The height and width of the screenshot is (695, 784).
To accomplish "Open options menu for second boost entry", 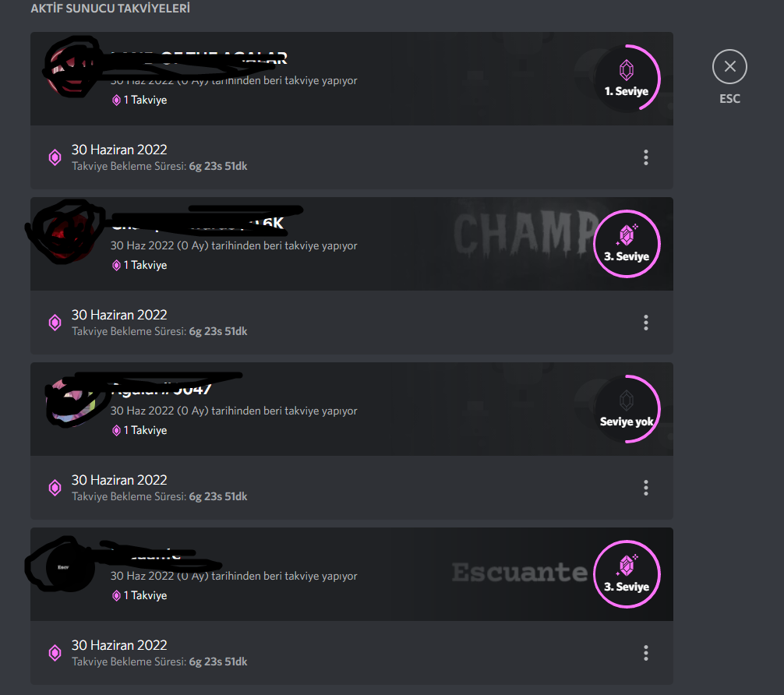I will pyautogui.click(x=645, y=323).
